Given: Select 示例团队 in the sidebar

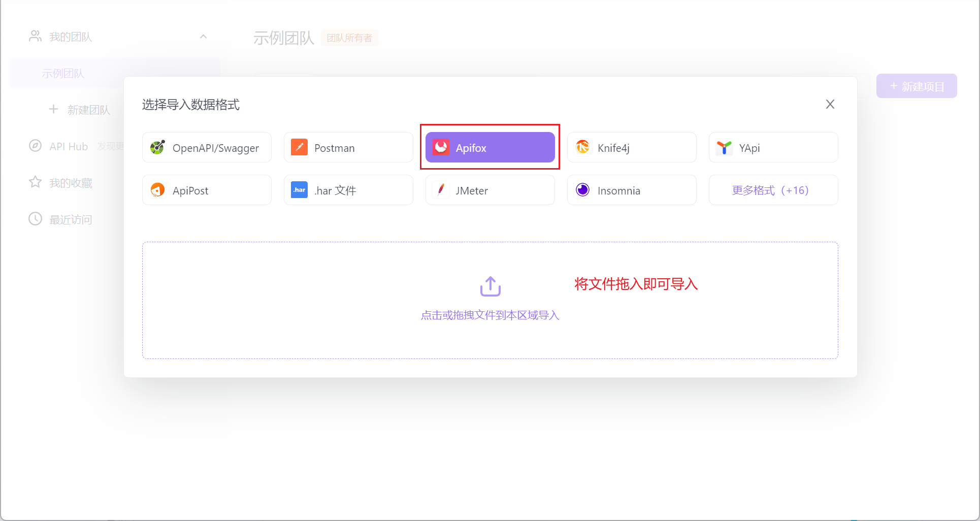Looking at the screenshot, I should click(115, 74).
